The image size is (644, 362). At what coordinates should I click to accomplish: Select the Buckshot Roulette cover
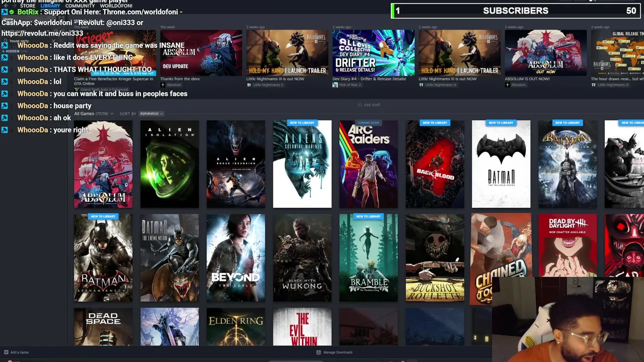(435, 258)
